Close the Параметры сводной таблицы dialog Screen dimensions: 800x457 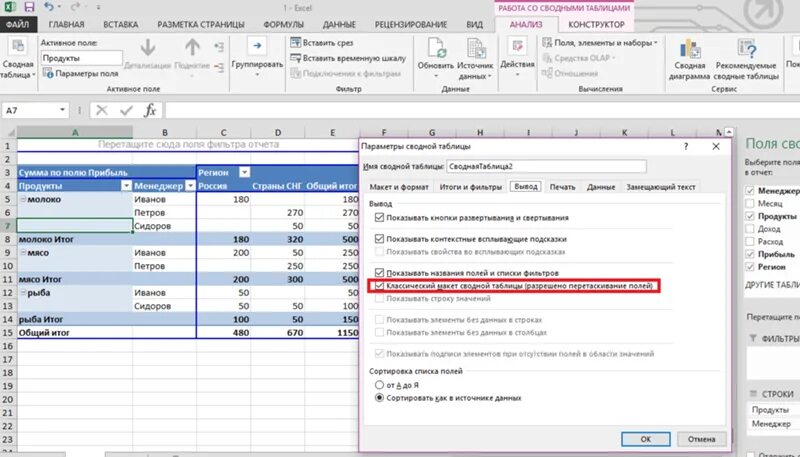click(x=716, y=146)
